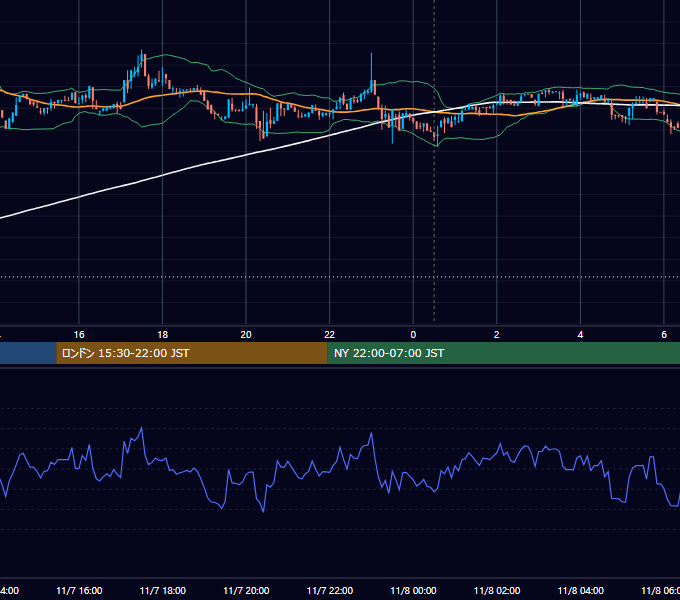Image resolution: width=680 pixels, height=600 pixels.
Task: Click the blue session bar before ロンドン
Action: 28,353
